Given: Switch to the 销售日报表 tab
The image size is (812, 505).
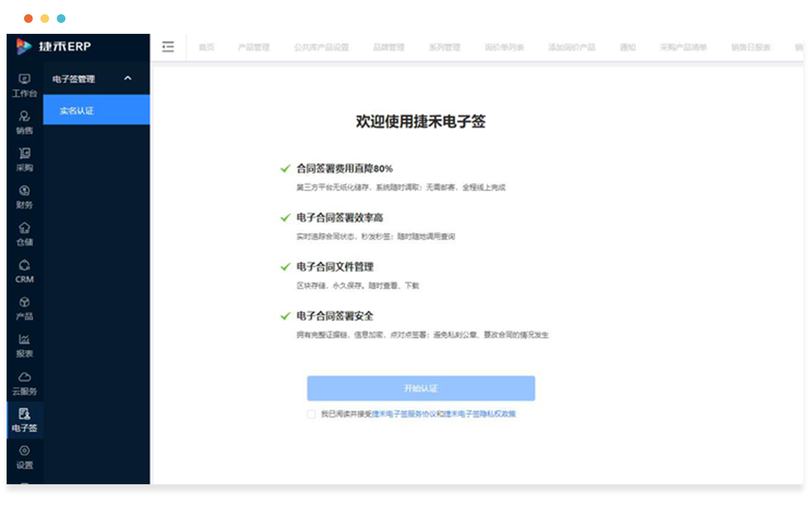Looking at the screenshot, I should (751, 47).
